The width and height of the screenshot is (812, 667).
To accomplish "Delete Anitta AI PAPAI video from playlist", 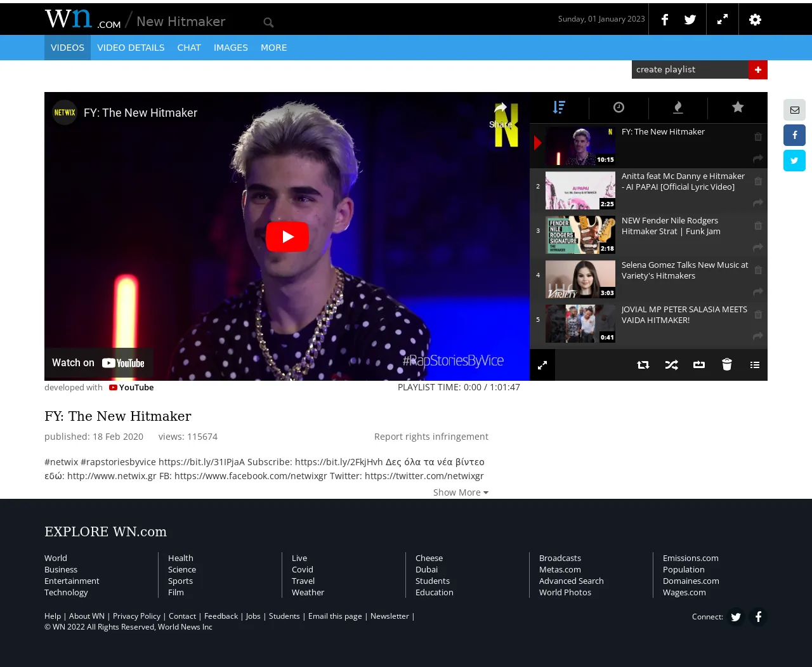I will [758, 181].
